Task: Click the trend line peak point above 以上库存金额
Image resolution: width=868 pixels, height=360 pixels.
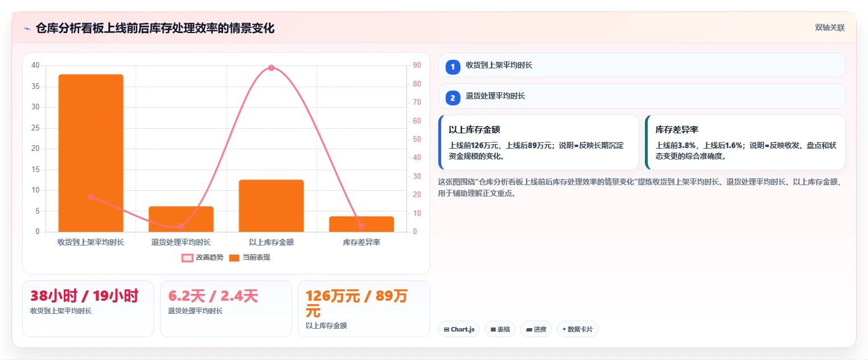Action: point(271,68)
